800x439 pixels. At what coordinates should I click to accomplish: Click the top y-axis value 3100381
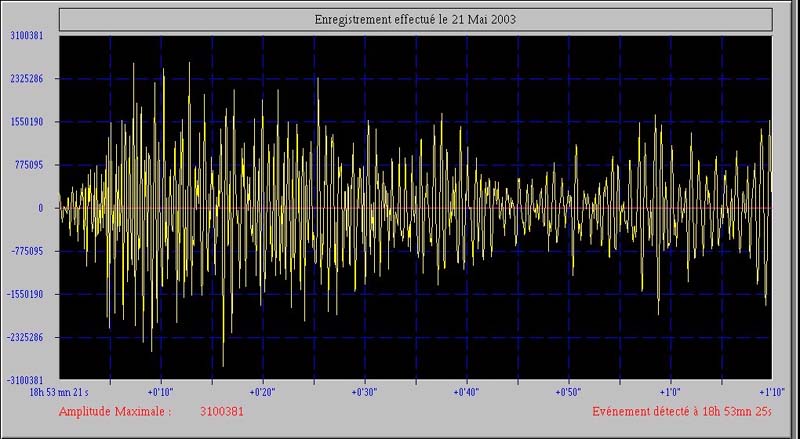27,35
